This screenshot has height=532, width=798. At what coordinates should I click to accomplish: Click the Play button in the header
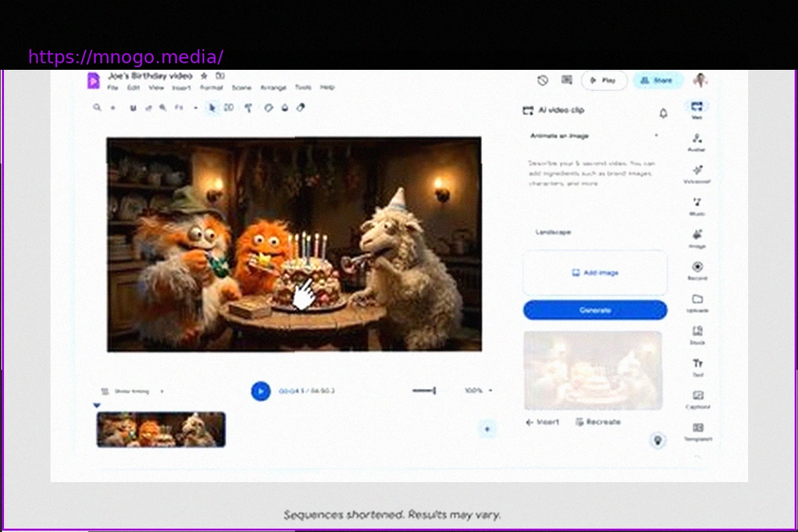[x=604, y=80]
